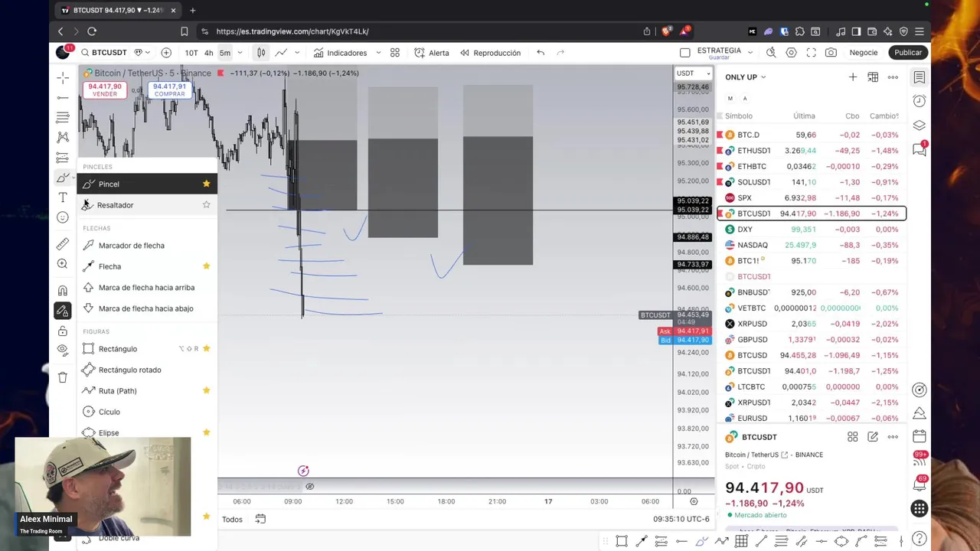Viewport: 980px width, 551px height.
Task: Click the VENDER 94.417,90 button
Action: [x=105, y=90]
